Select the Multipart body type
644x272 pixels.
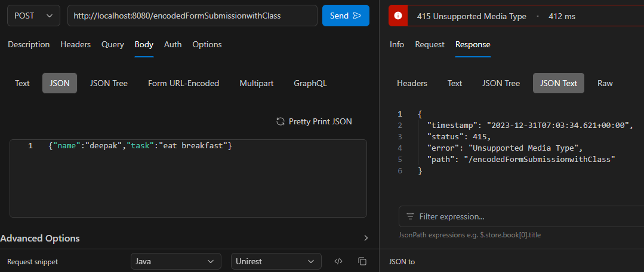click(x=257, y=83)
